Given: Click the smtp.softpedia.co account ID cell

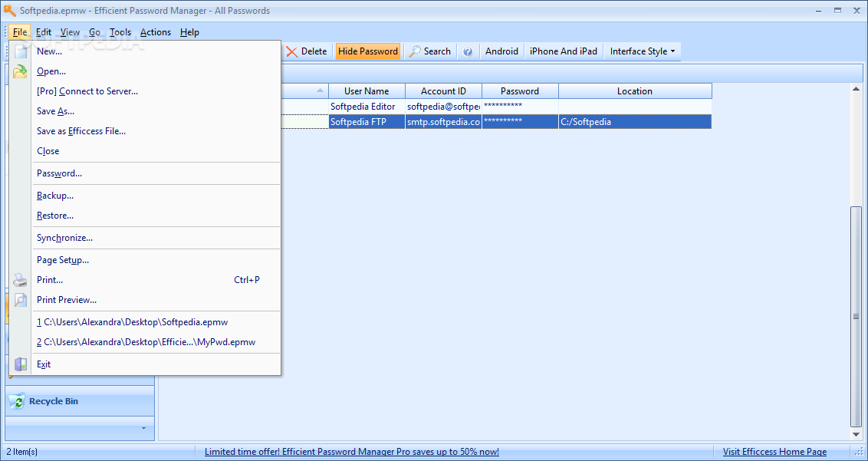Looking at the screenshot, I should coord(443,122).
